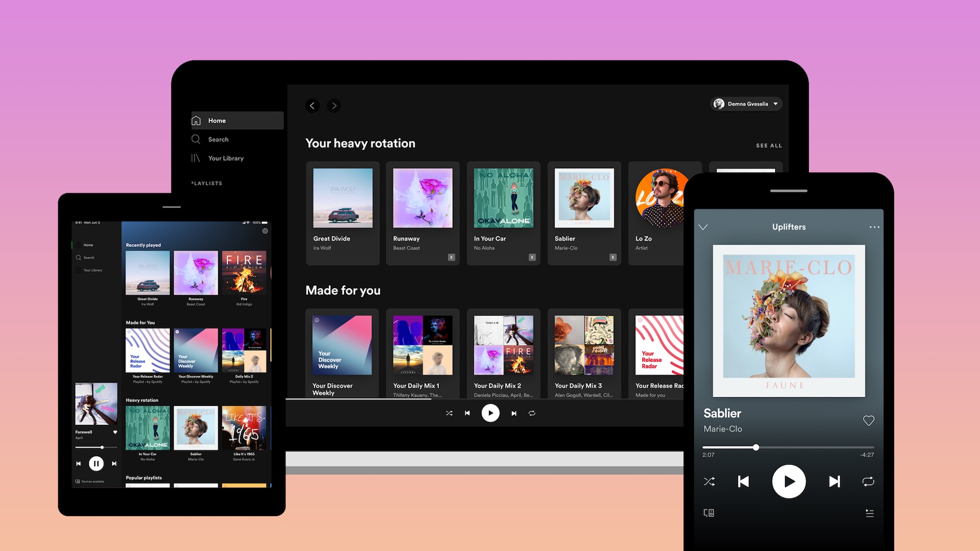Open the Sablier card in heavy rotation
Viewport: 980px width, 551px height.
pyautogui.click(x=584, y=213)
